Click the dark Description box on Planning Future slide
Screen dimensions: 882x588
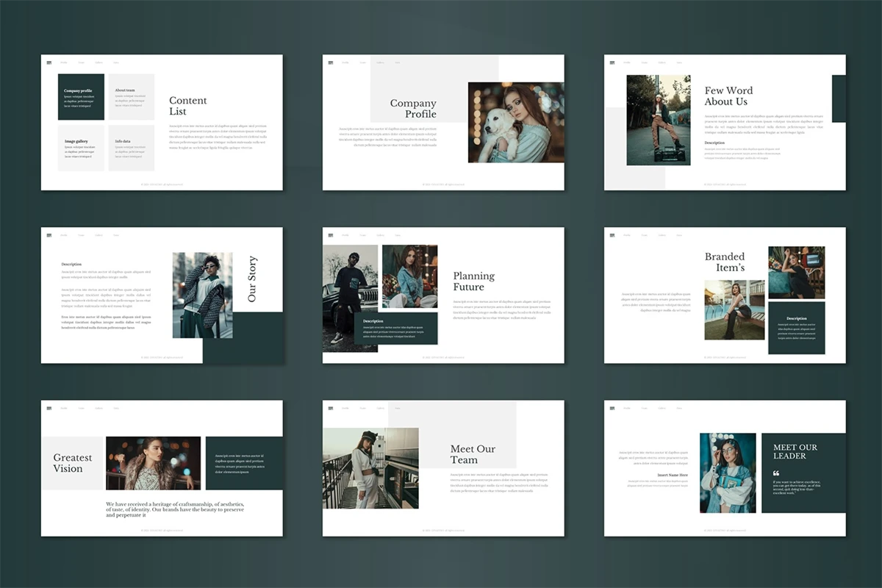coord(395,329)
